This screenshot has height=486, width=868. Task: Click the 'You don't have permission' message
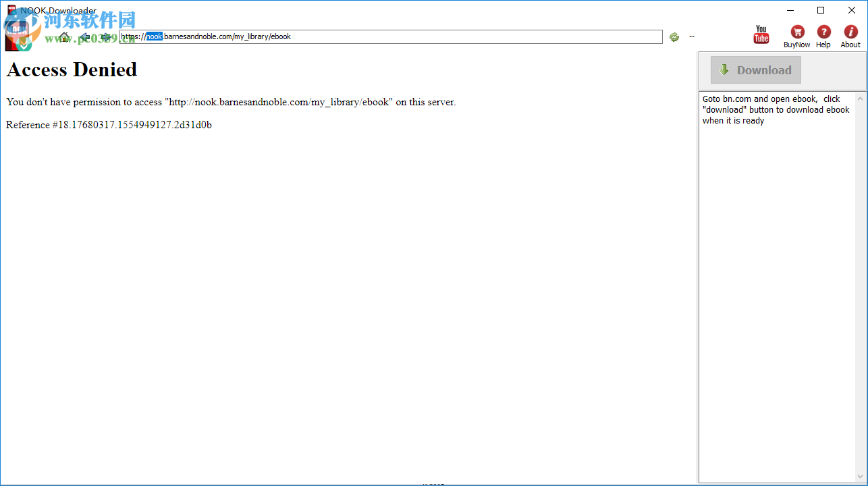(231, 103)
